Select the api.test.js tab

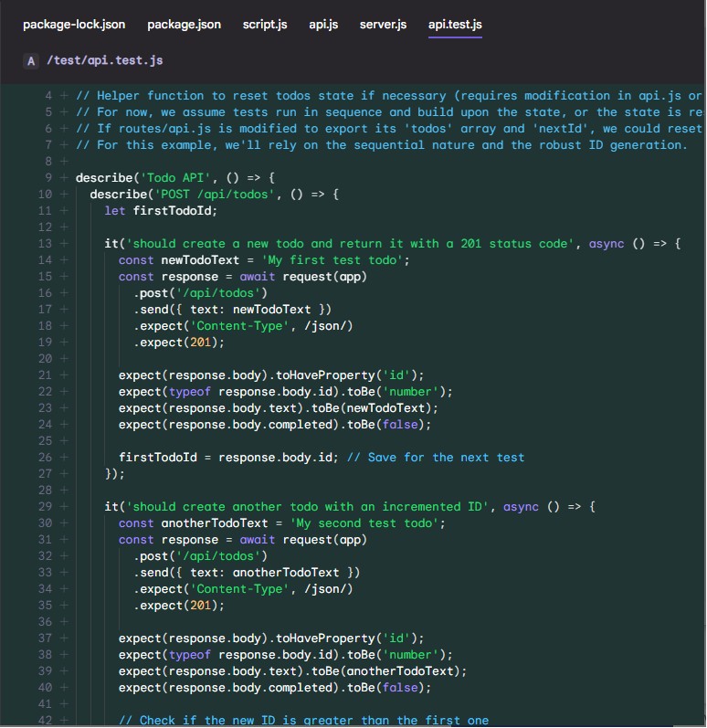click(x=455, y=25)
